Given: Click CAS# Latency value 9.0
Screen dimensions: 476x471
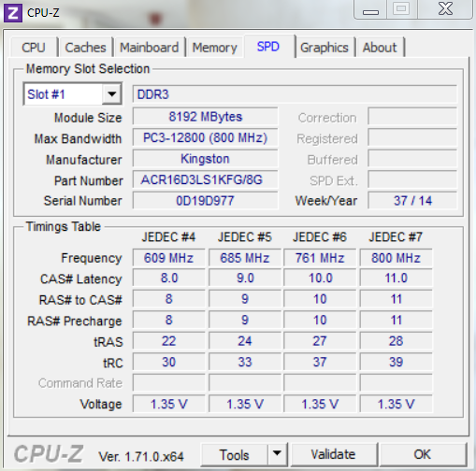Looking at the screenshot, I should coord(245,278).
